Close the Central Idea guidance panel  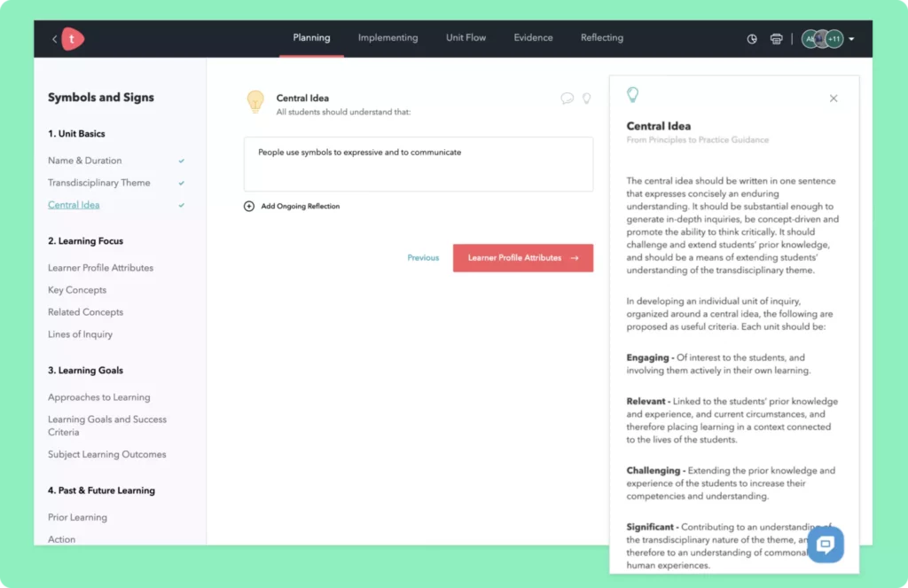click(834, 98)
